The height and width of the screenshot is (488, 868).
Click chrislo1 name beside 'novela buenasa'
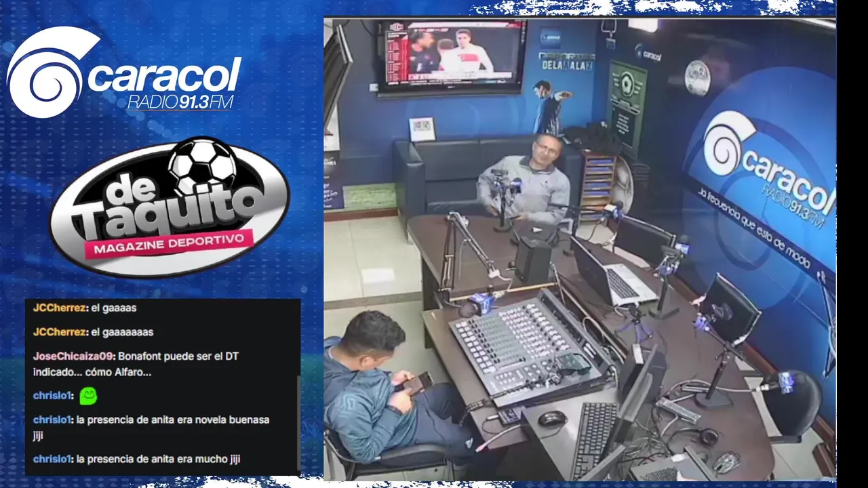pyautogui.click(x=52, y=420)
